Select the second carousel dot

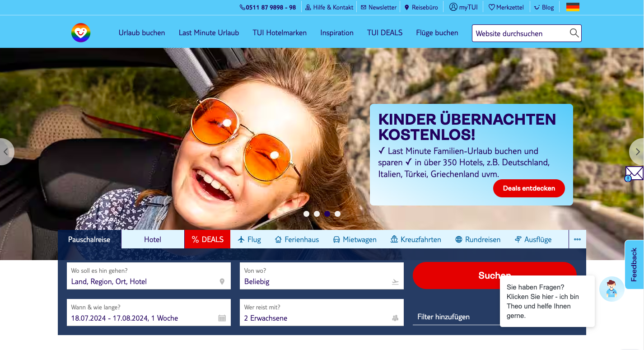point(317,214)
